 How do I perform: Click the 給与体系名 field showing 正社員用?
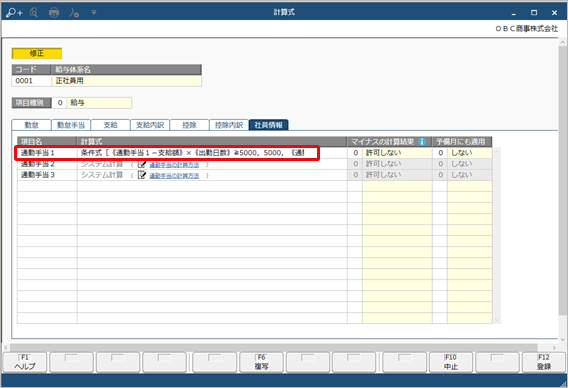point(126,81)
